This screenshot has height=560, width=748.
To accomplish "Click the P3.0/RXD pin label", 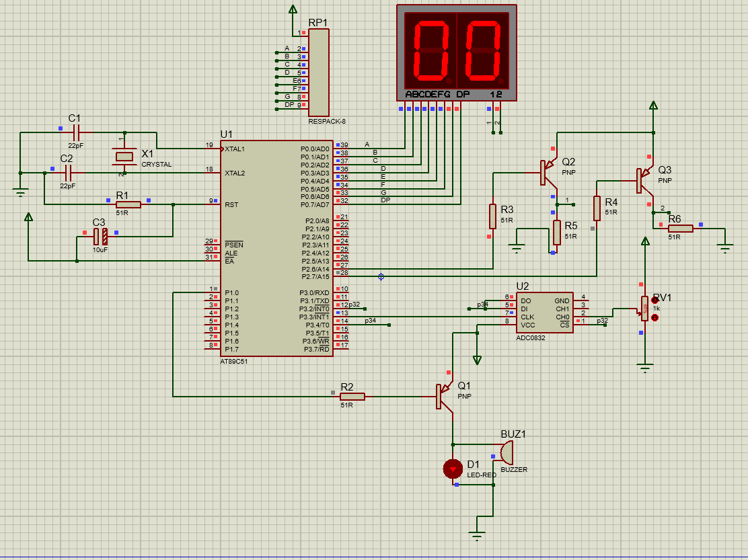I will [x=314, y=293].
